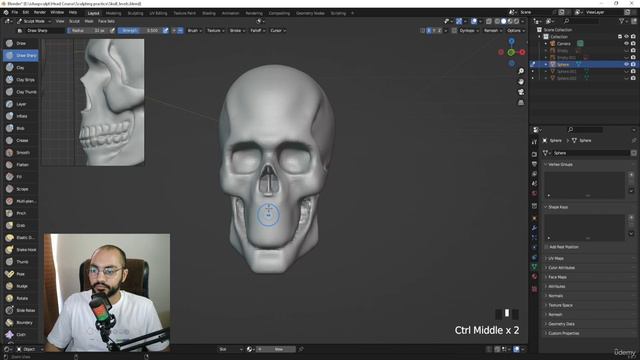Expand the UV Maps panel
Image resolution: width=640 pixels, height=360 pixels.
point(556,258)
